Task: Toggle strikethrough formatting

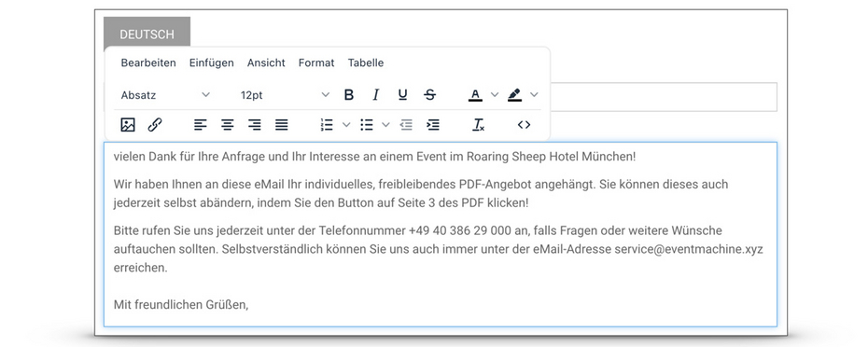Action: 429,94
